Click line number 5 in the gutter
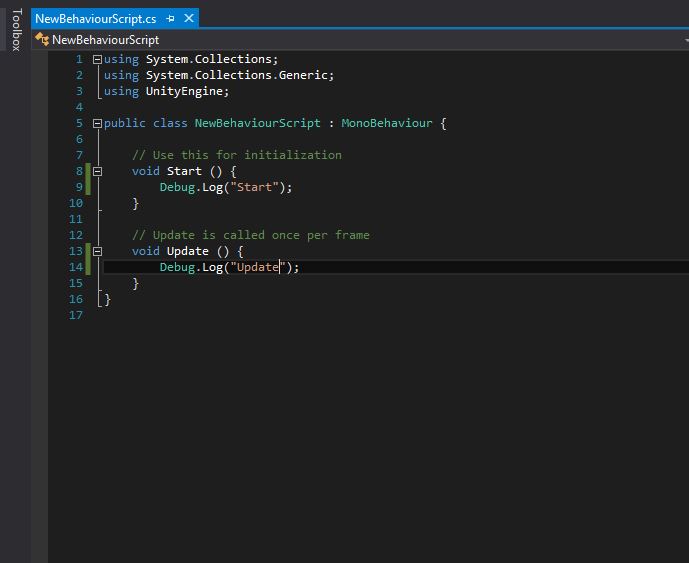 click(78, 123)
